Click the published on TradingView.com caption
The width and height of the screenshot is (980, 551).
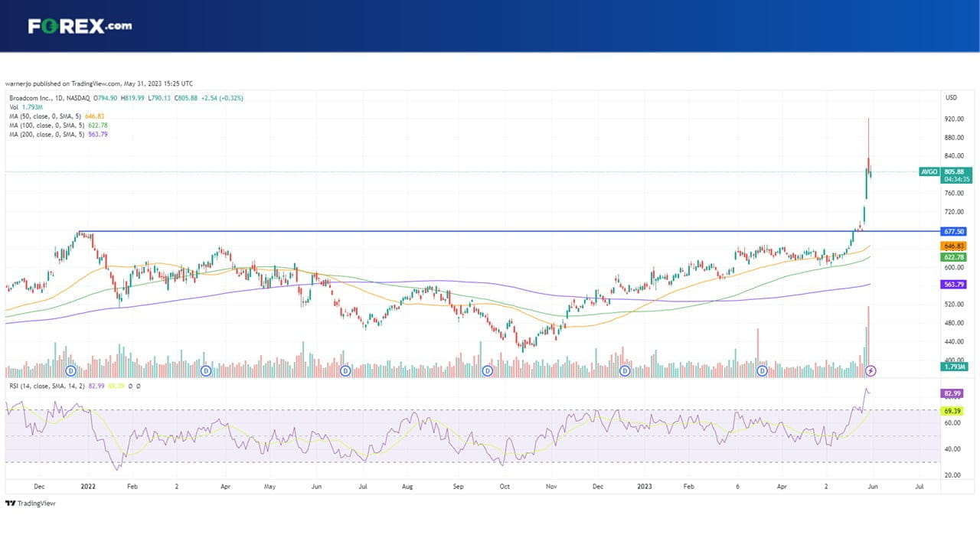99,83
